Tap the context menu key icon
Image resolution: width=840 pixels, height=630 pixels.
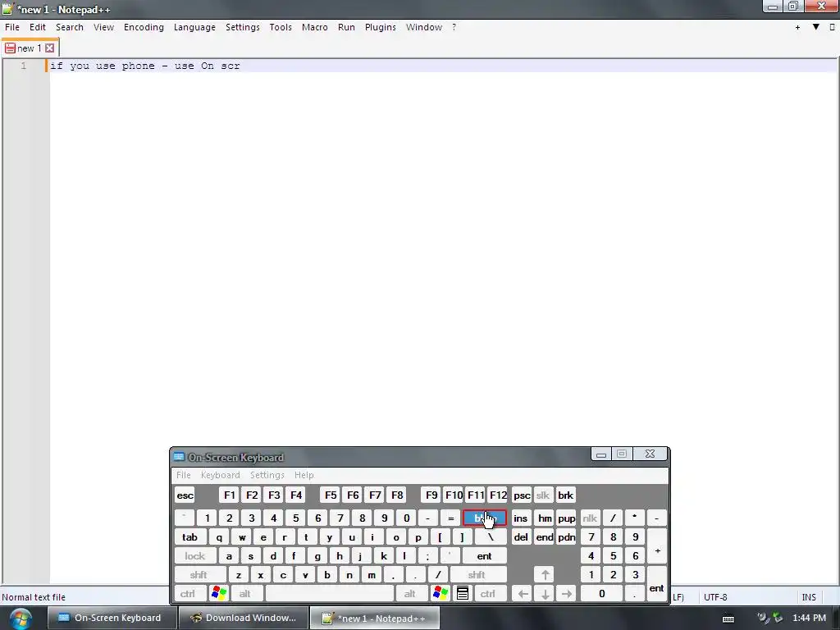pos(463,594)
